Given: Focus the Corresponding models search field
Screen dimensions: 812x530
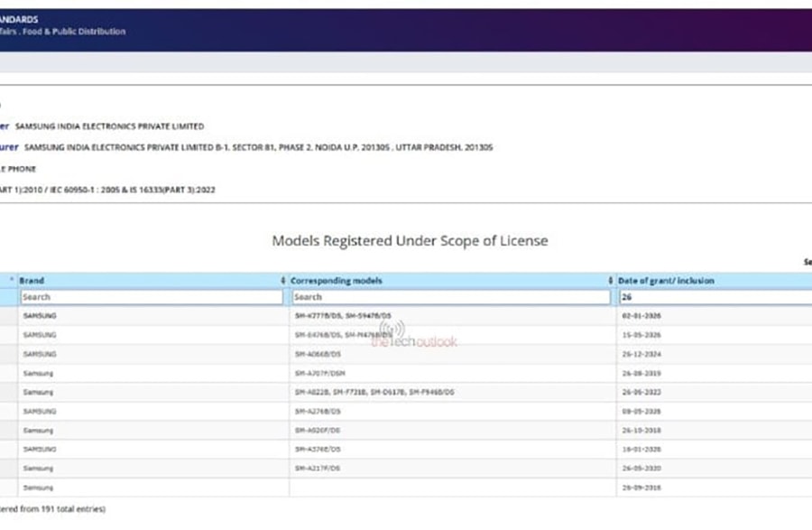Looking at the screenshot, I should coord(451,297).
